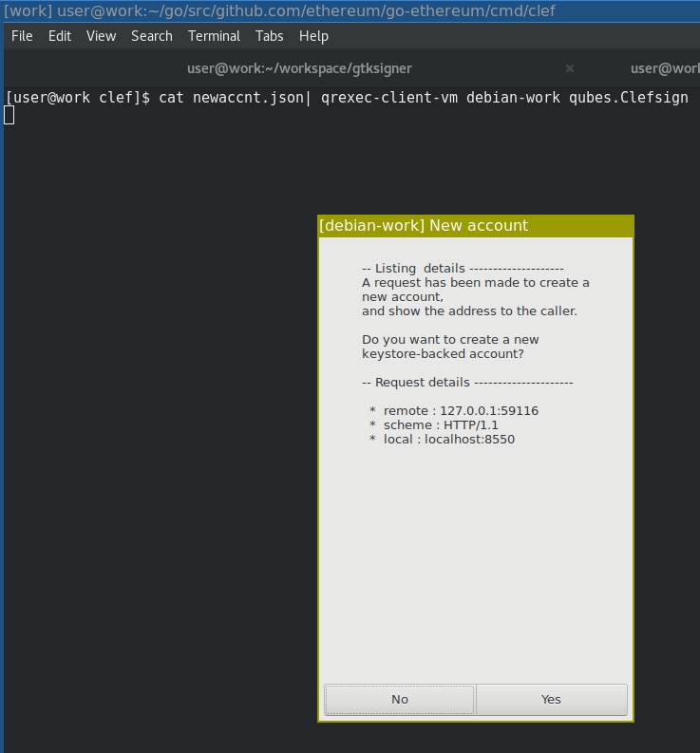
Task: Open the File menu
Action: (x=22, y=36)
